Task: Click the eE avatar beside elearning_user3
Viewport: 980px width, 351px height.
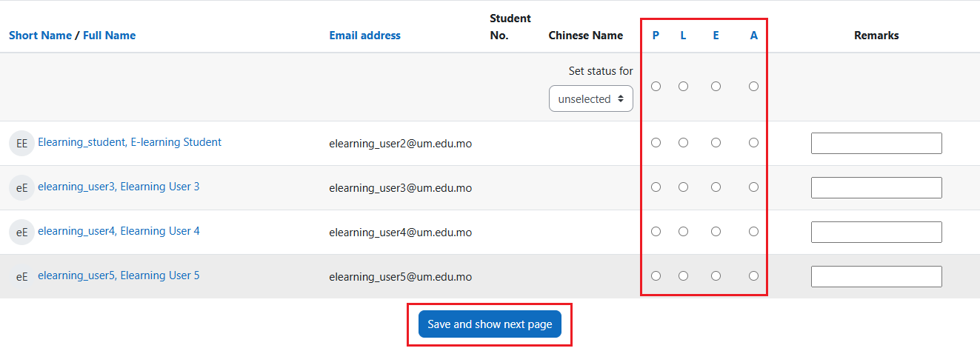Action: (x=21, y=187)
